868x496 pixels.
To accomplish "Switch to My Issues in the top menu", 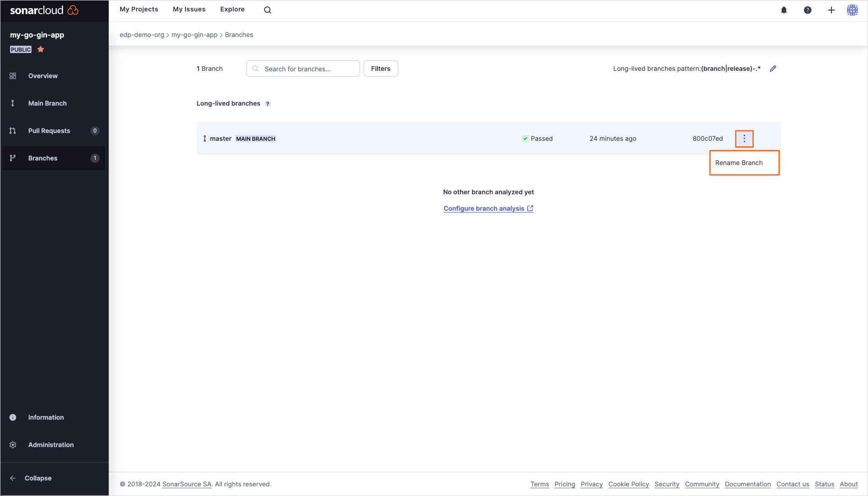I will point(189,9).
